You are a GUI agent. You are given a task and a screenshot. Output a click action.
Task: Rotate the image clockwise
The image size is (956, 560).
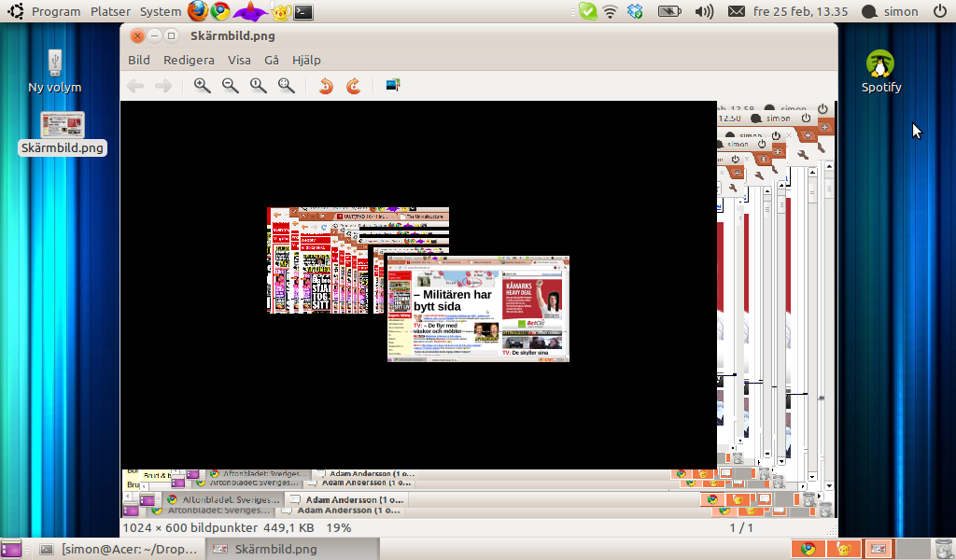coord(354,86)
